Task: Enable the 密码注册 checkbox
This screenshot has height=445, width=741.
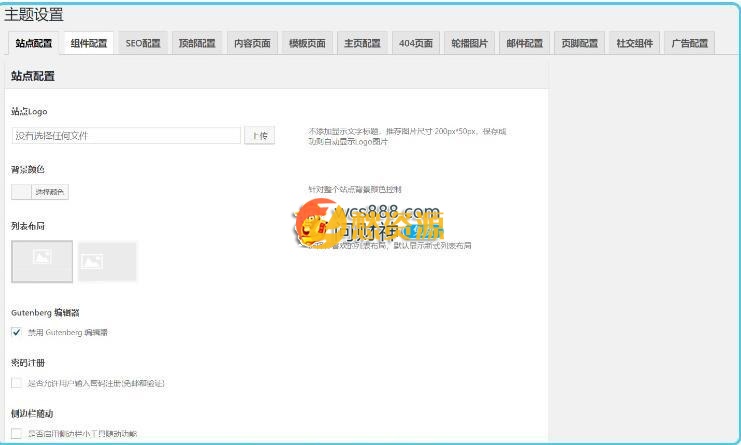Action: [17, 383]
